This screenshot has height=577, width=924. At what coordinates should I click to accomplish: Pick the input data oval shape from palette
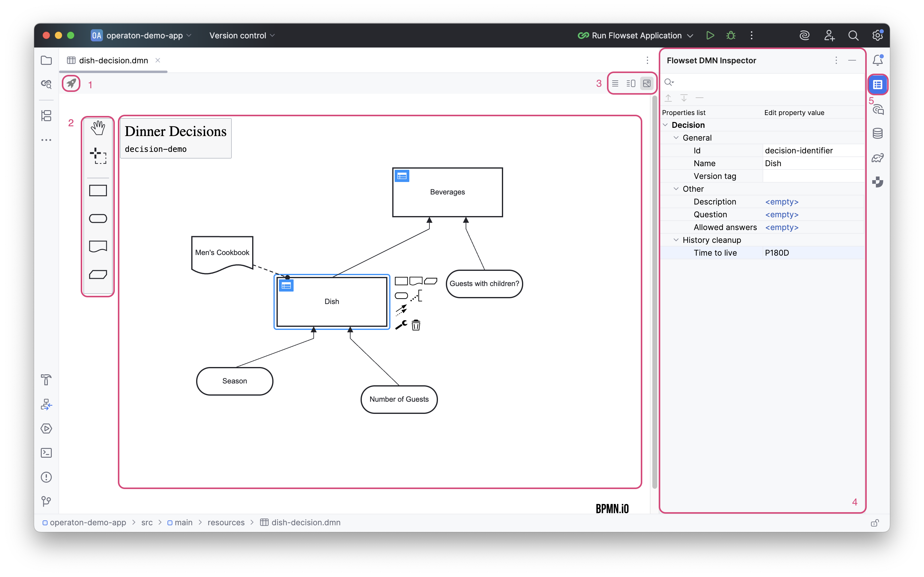pyautogui.click(x=98, y=218)
